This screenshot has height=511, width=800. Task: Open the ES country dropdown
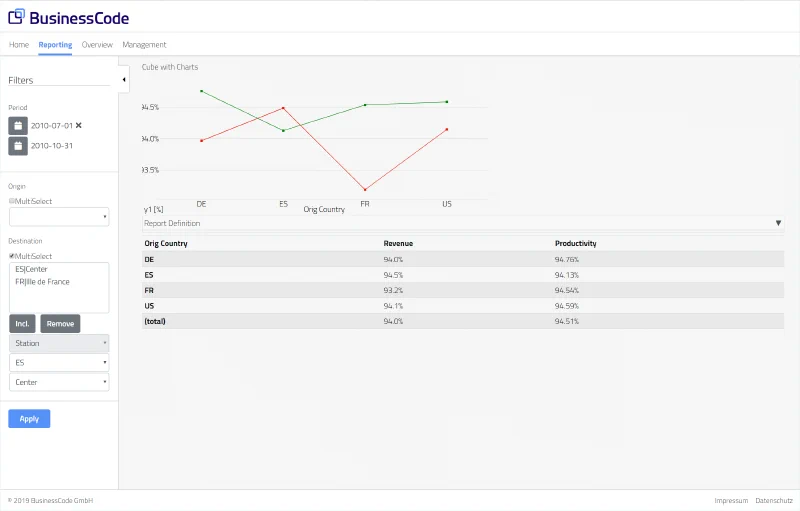(59, 363)
